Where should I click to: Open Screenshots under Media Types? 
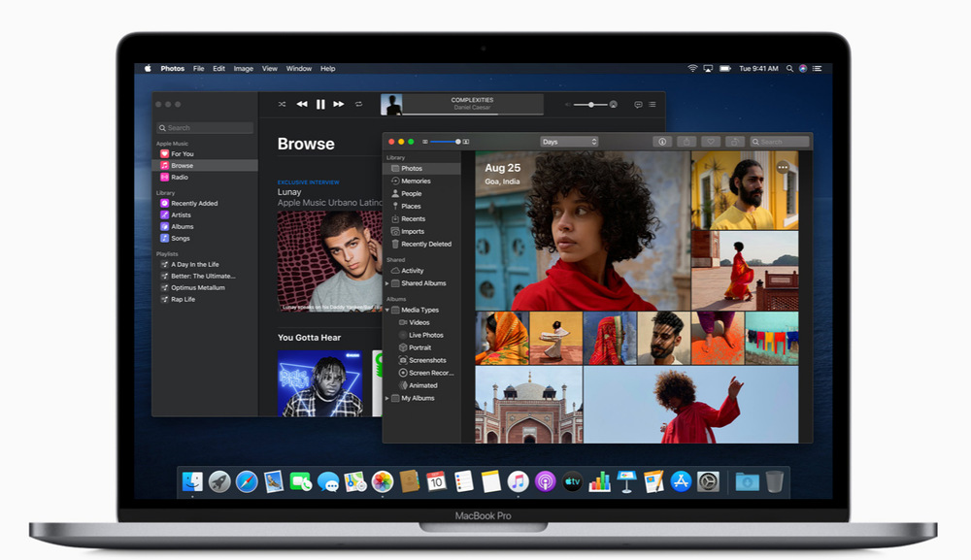[422, 360]
